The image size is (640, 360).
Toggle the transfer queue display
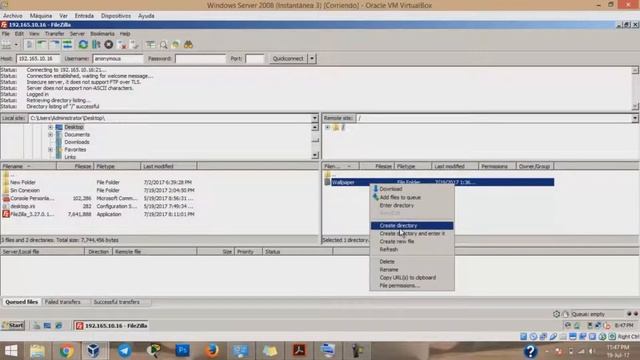point(67,44)
